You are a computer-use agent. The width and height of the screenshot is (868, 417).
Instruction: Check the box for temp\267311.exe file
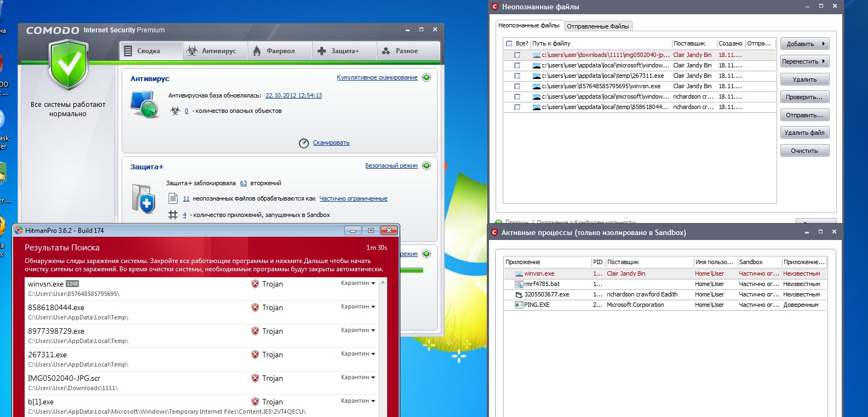(517, 76)
